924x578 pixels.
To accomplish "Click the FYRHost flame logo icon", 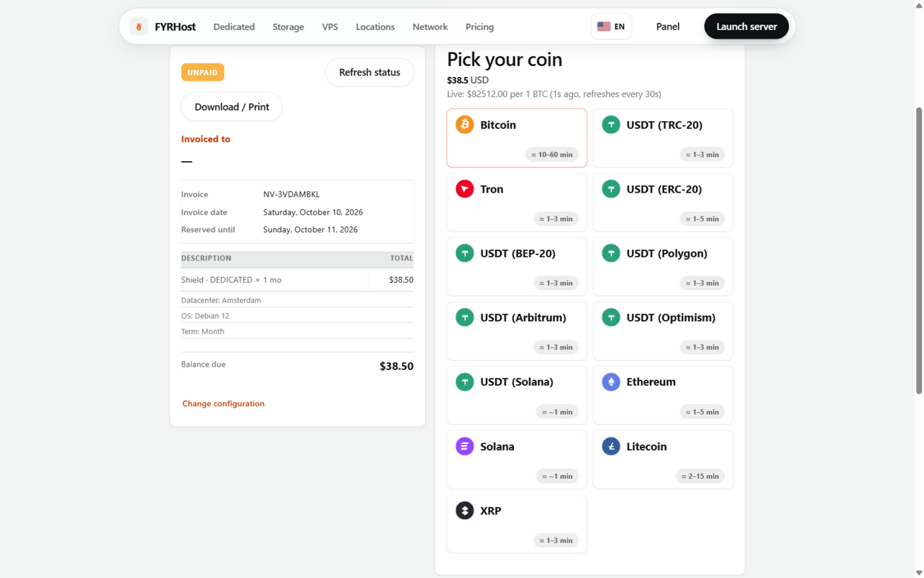I will [x=139, y=26].
